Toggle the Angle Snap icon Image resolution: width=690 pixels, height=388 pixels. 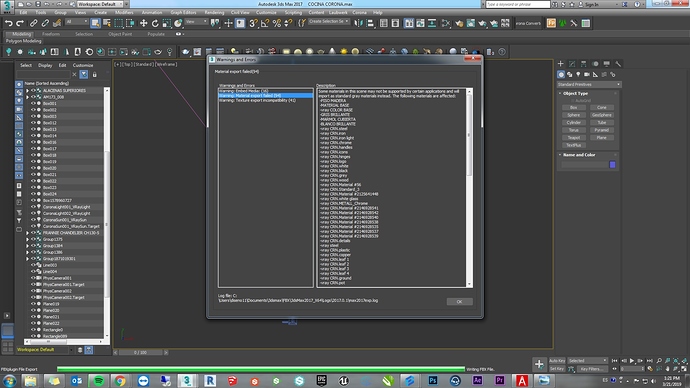265,23
